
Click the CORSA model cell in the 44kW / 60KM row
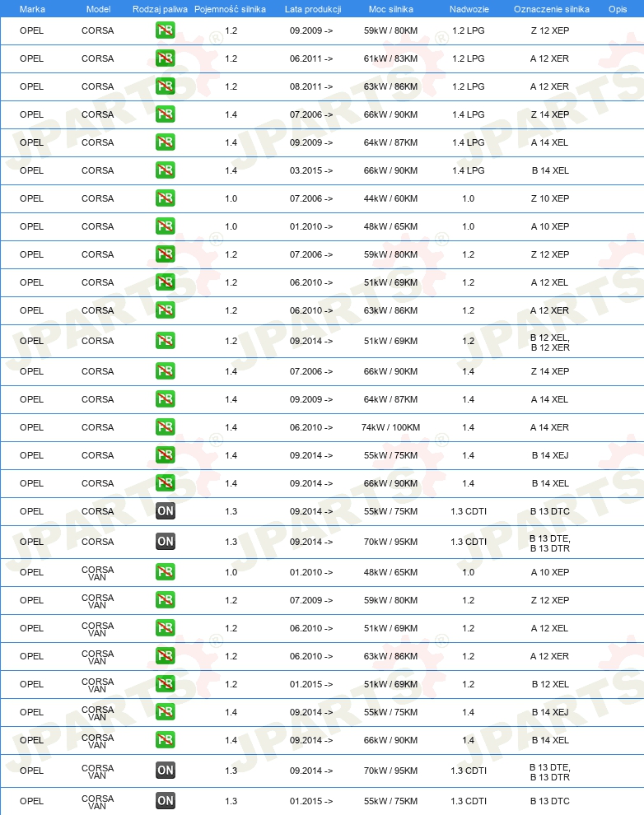click(x=98, y=198)
